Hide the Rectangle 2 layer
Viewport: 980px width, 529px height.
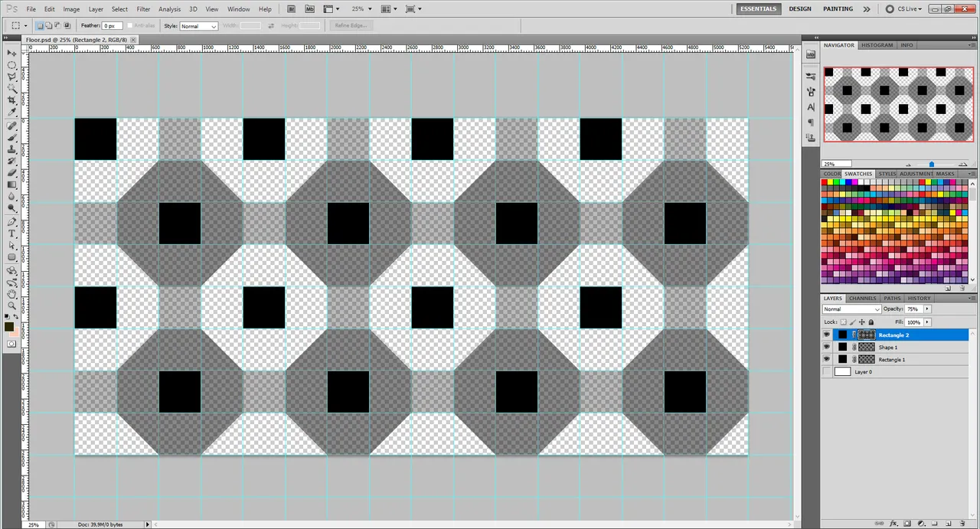827,335
